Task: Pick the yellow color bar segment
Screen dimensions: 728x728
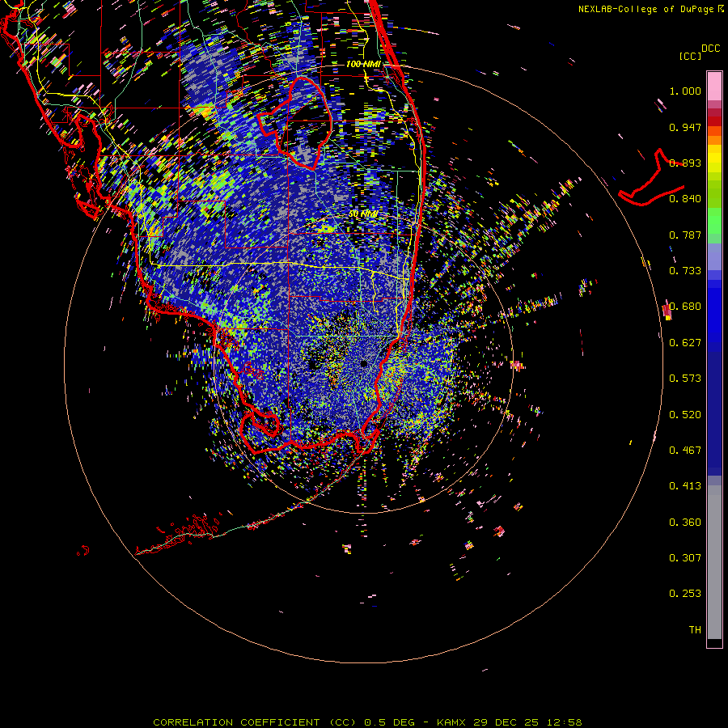Action: click(714, 159)
